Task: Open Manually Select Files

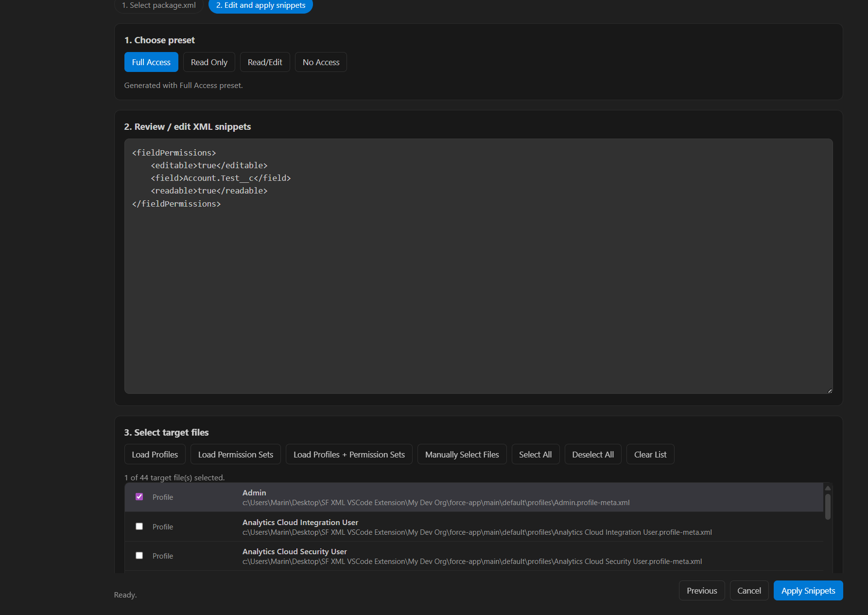Action: [462, 455]
